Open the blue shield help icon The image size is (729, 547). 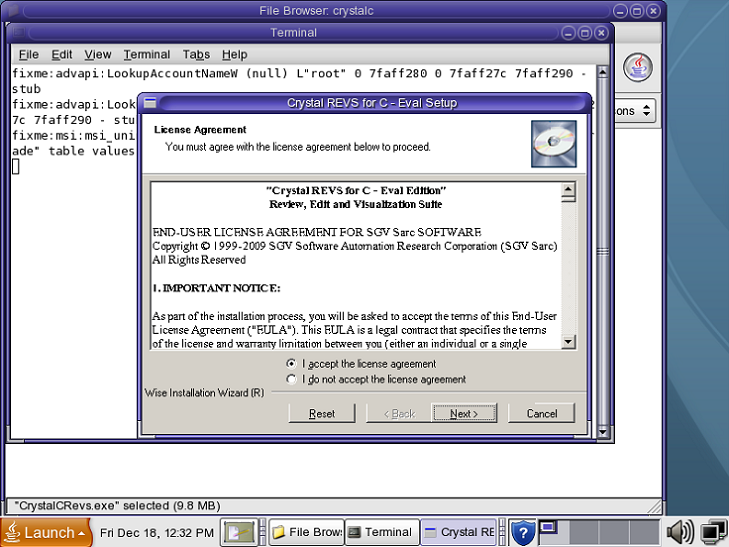click(523, 533)
